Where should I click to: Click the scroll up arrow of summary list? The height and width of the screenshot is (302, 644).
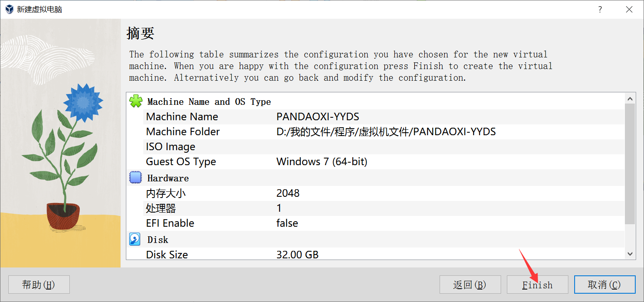[630, 99]
